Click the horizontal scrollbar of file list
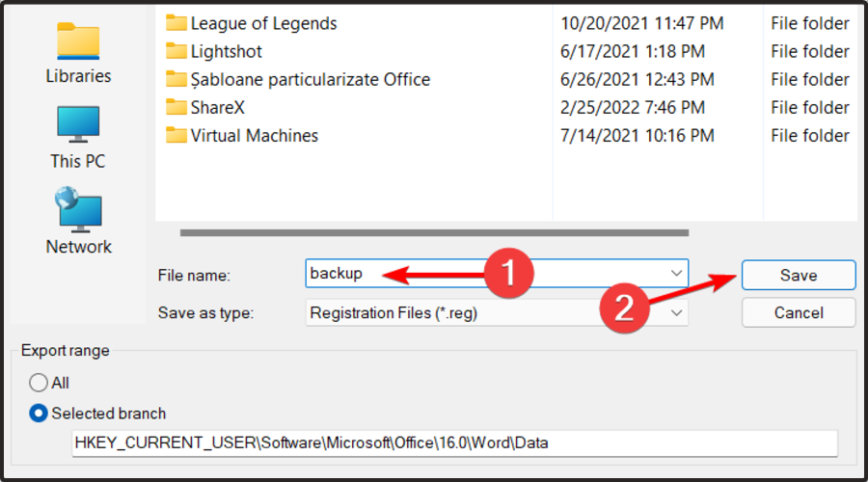 tap(434, 233)
